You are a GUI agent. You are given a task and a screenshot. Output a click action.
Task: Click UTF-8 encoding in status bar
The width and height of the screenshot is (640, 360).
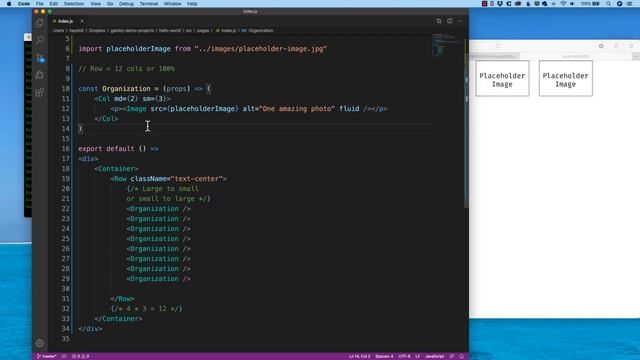point(404,356)
